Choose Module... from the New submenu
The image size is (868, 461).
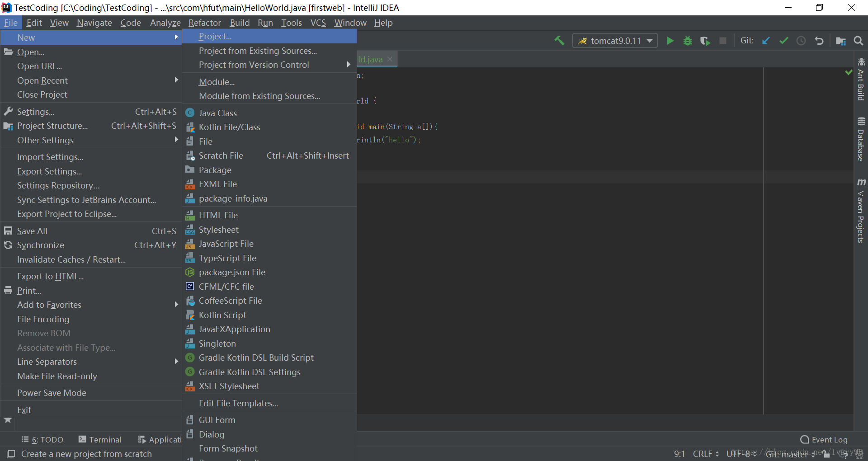pos(269,82)
